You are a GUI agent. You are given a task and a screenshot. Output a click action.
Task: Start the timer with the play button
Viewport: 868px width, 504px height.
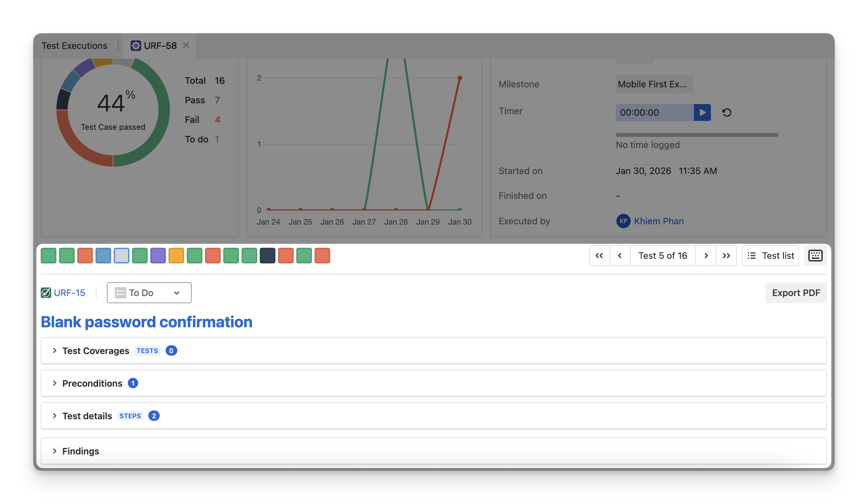click(702, 112)
